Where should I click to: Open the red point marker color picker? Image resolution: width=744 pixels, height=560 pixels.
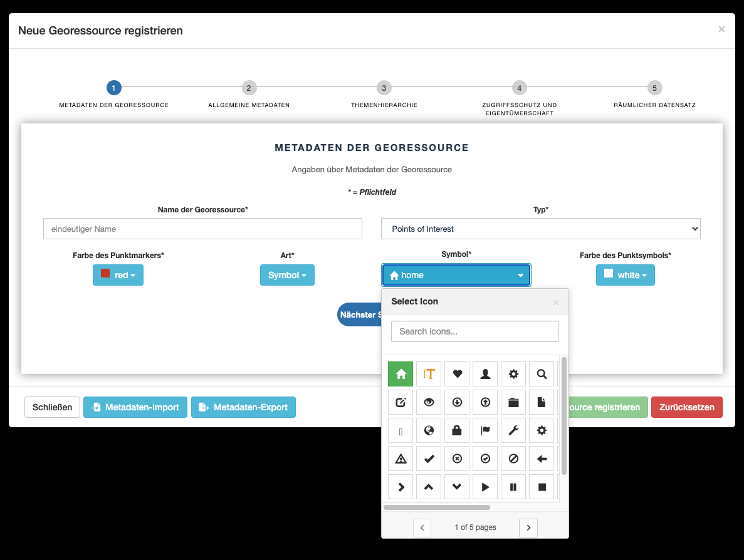(x=118, y=275)
